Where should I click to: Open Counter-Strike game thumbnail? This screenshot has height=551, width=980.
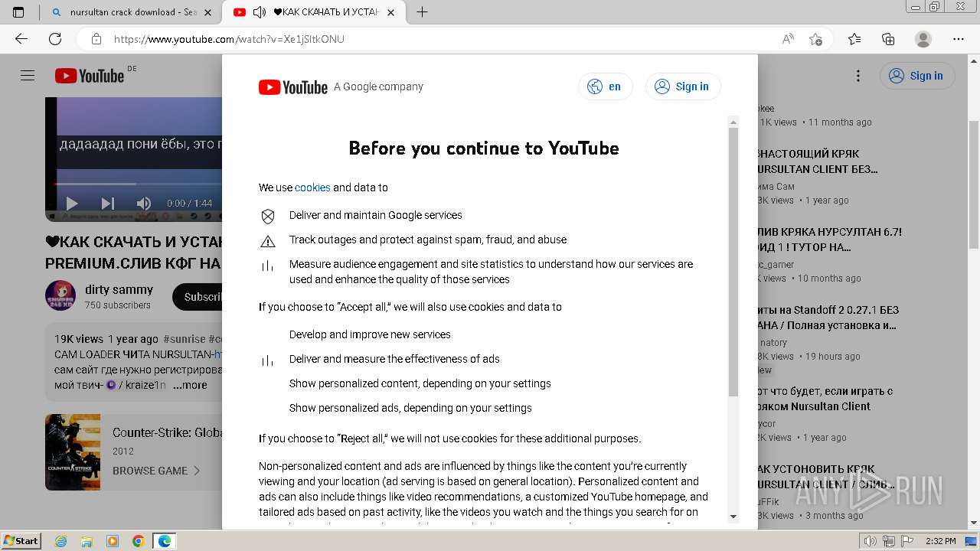tap(73, 452)
